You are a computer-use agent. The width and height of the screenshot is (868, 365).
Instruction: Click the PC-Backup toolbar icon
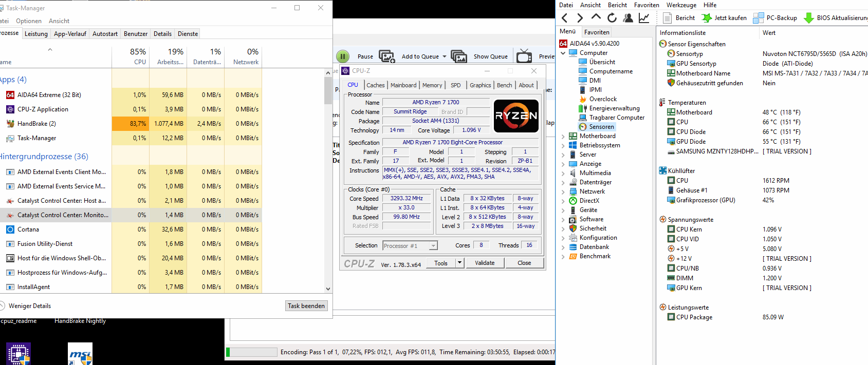coord(759,18)
